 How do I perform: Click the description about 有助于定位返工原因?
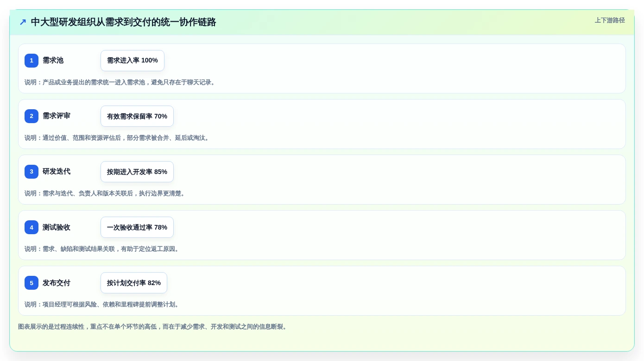pos(102,249)
